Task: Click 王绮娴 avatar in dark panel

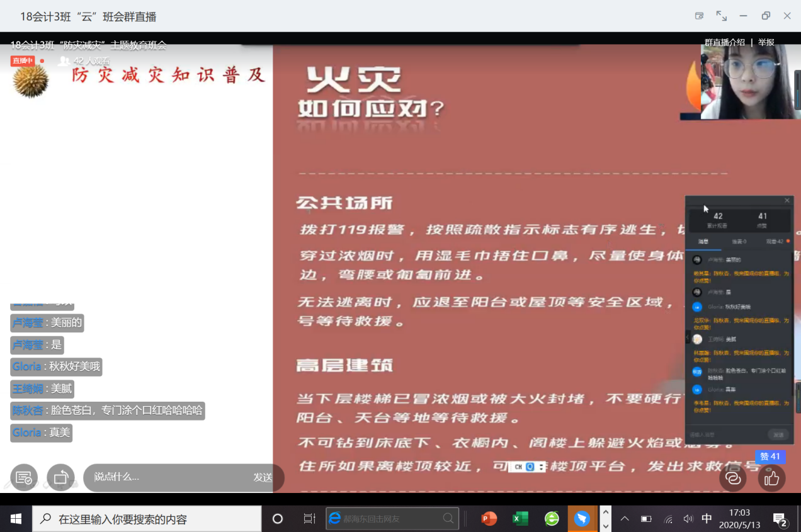Action: click(x=697, y=339)
